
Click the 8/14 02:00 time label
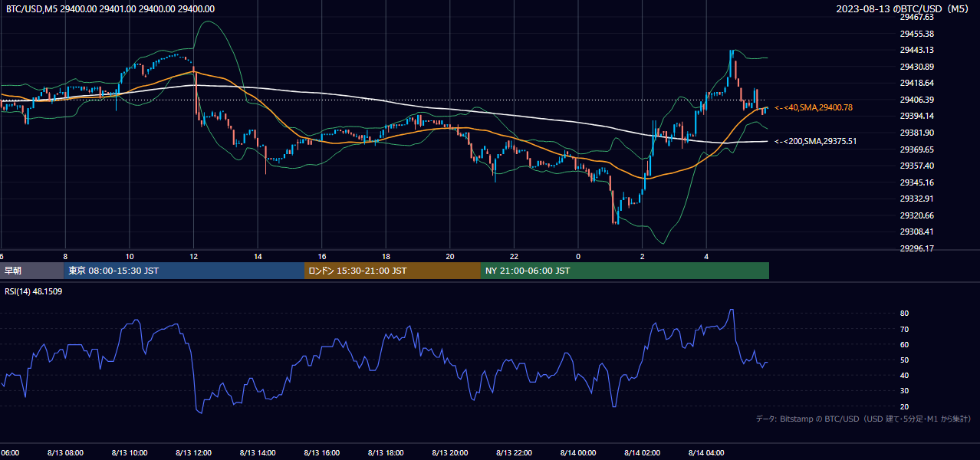point(643,453)
